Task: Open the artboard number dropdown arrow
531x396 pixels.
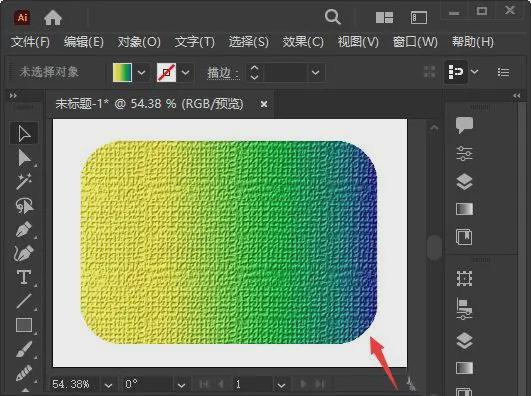Action: click(x=281, y=385)
